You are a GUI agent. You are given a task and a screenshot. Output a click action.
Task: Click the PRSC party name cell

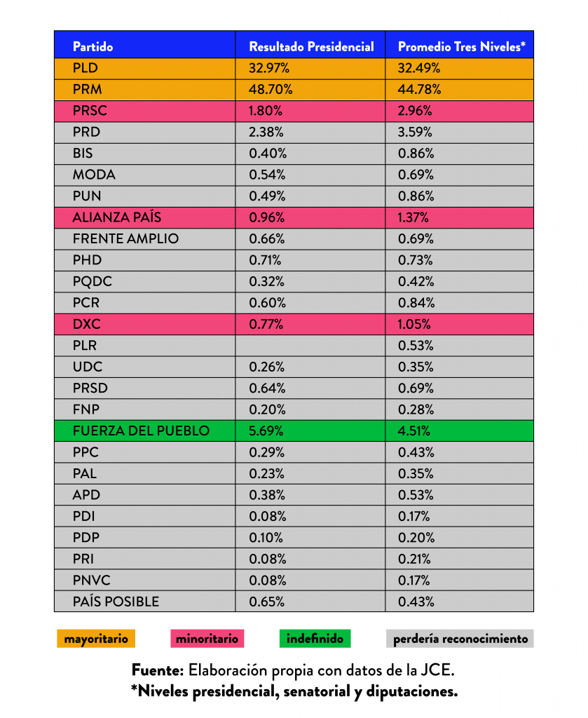point(90,110)
